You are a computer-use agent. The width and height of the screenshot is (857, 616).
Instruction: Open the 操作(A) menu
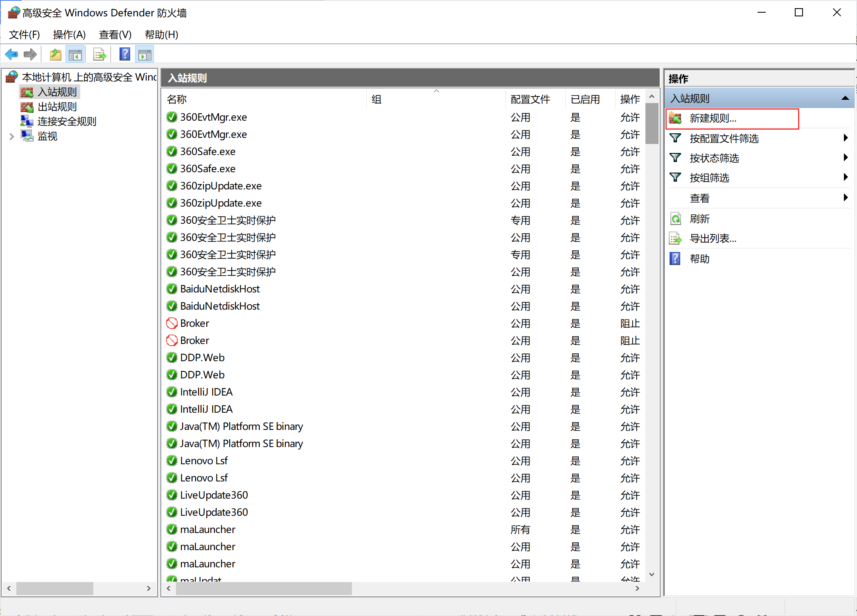coord(69,35)
